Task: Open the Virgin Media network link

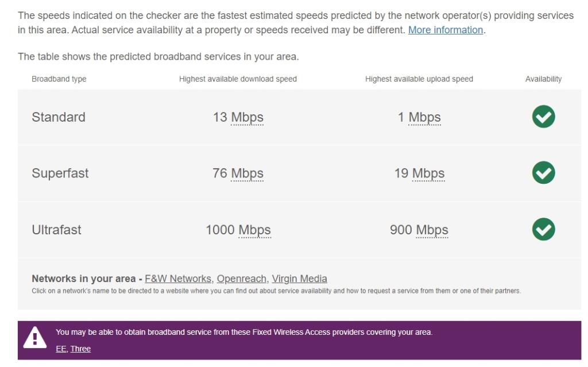Action: coord(299,279)
